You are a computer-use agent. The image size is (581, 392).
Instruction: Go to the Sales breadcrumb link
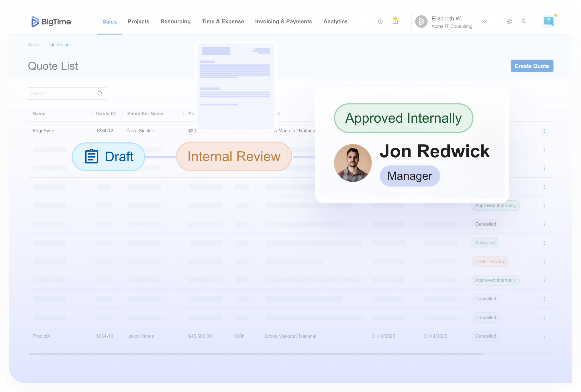[34, 44]
